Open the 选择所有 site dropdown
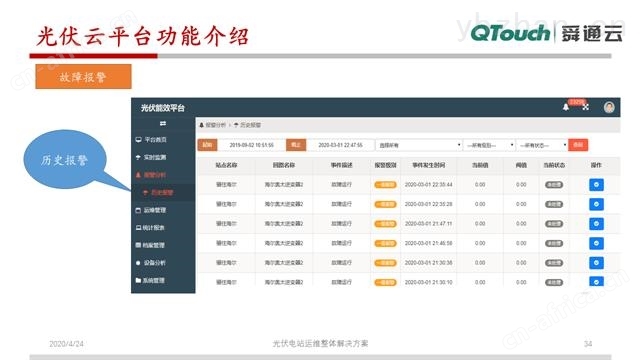Image resolution: width=640 pixels, height=360 pixels. pos(419,145)
